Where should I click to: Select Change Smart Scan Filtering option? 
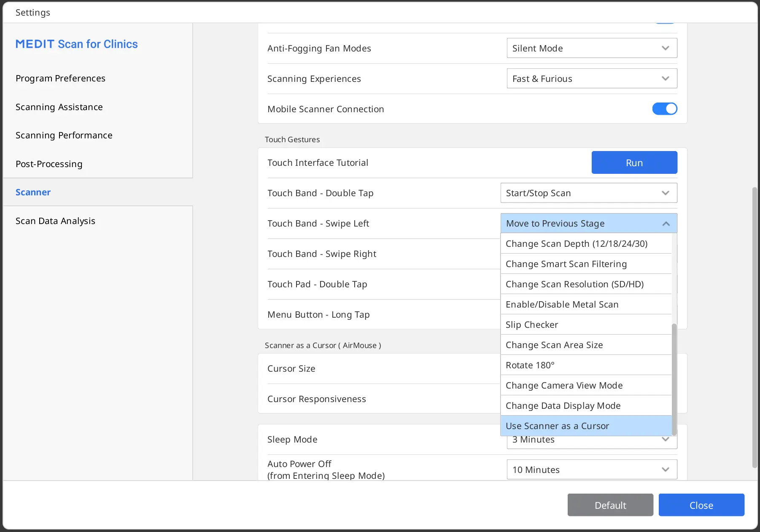point(586,264)
